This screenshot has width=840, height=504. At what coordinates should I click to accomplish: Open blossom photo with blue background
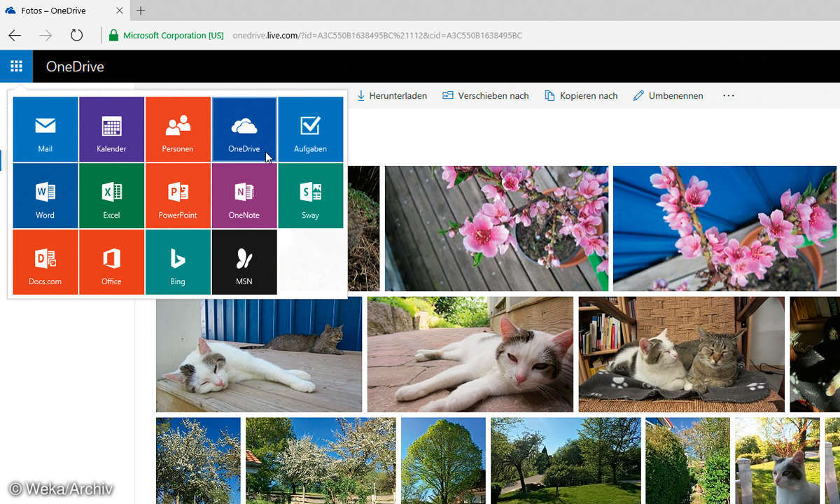click(x=724, y=228)
